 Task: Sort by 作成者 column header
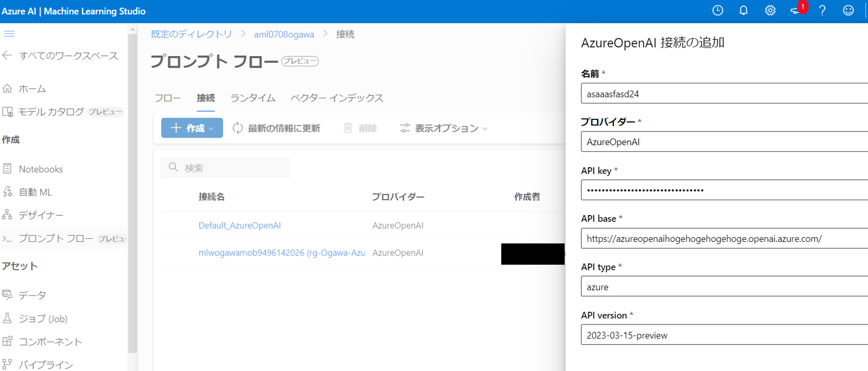tap(527, 197)
